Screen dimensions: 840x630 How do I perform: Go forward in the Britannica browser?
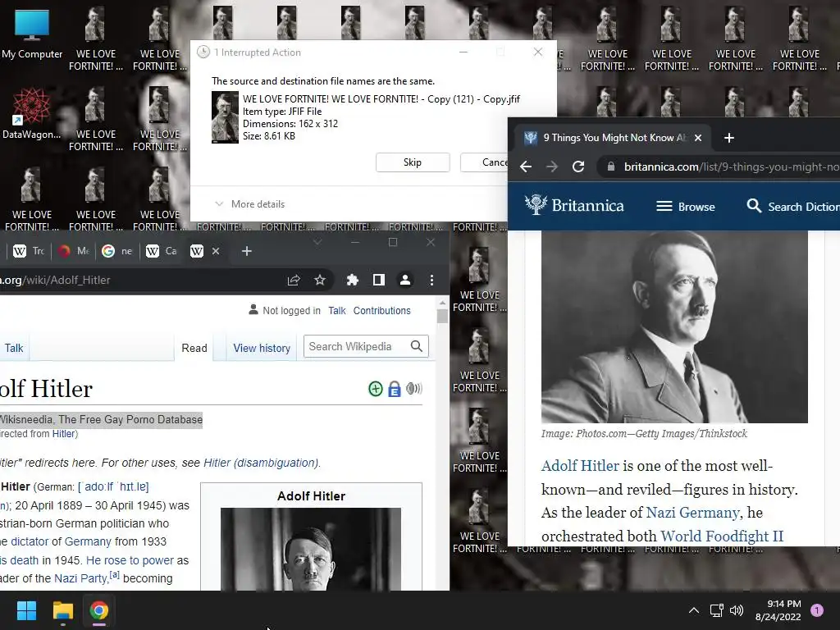pos(552,167)
